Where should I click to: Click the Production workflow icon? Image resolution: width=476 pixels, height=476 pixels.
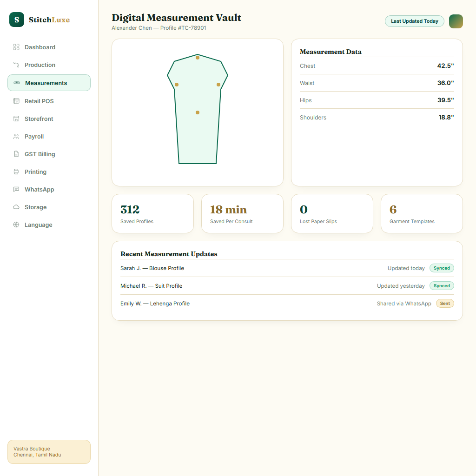[16, 65]
